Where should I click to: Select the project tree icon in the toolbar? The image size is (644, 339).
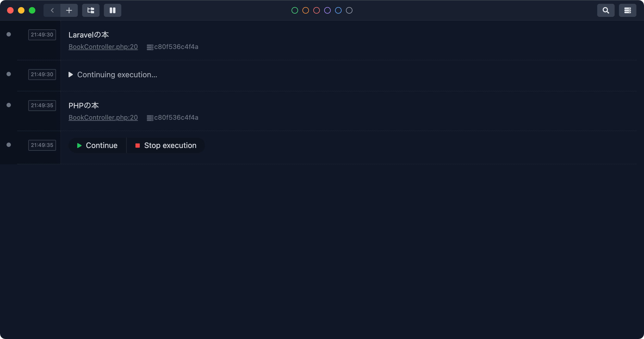[x=91, y=10]
